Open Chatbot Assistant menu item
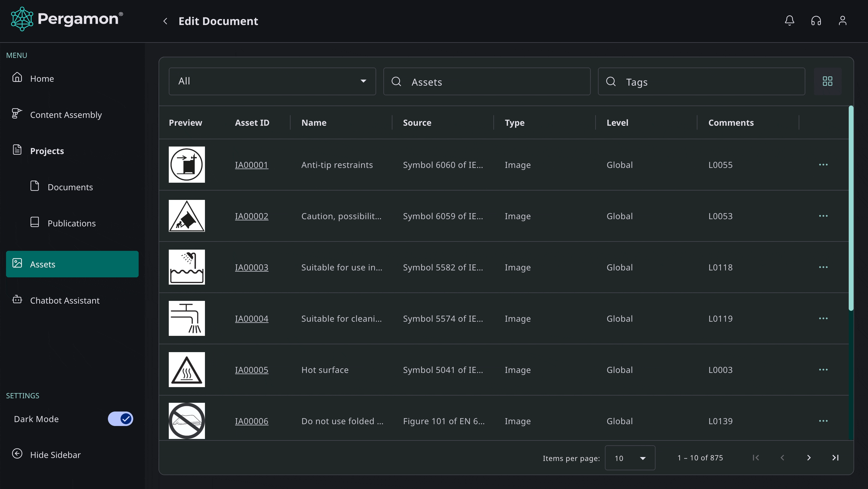This screenshot has width=868, height=489. [x=72, y=300]
